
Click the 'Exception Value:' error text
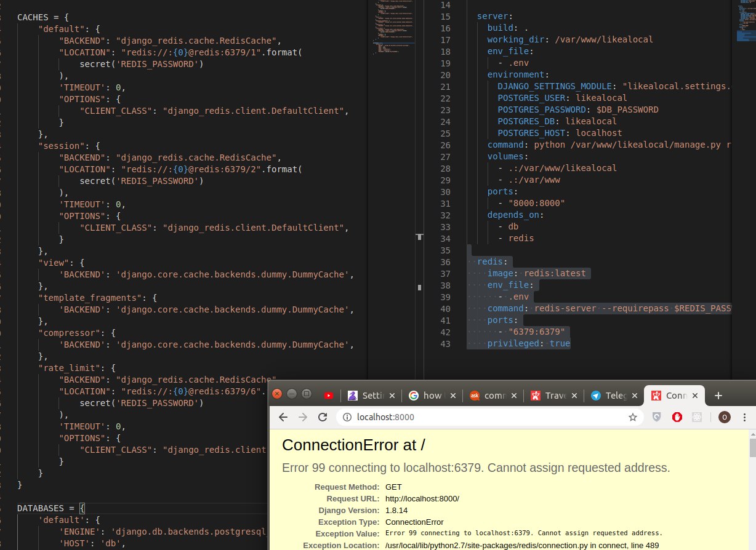524,533
